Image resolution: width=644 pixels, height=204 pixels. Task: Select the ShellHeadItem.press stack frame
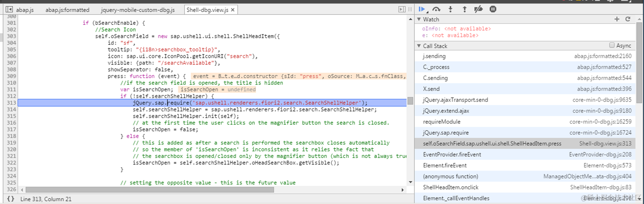(x=525, y=143)
